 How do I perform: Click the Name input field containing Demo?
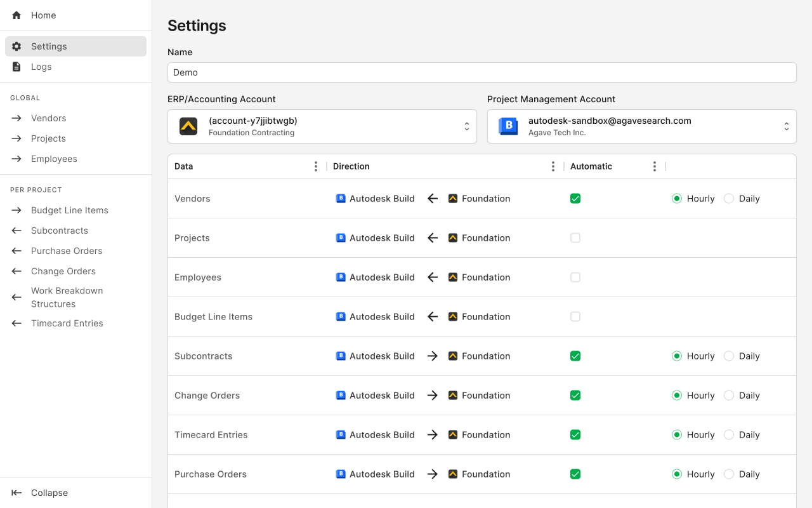482,72
